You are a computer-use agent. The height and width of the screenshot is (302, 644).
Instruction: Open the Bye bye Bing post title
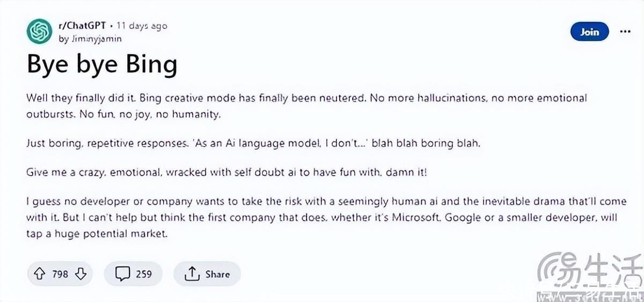(x=102, y=65)
